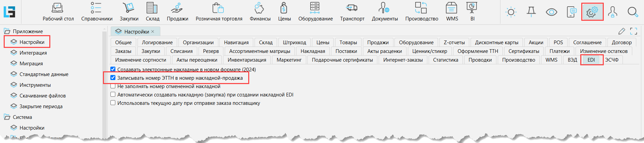Open the Склад warehouse module
Viewport: 644px width, 143px height.
coord(152,12)
